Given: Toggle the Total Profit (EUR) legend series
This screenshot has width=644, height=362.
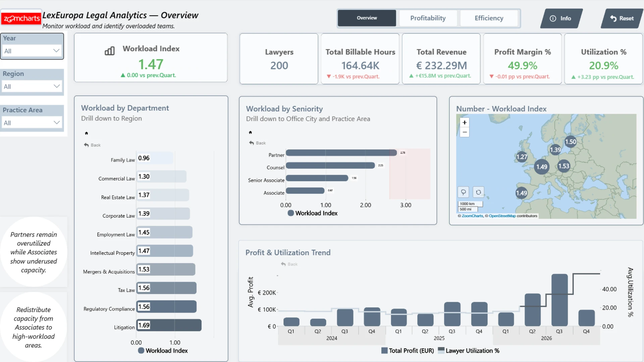Looking at the screenshot, I should pos(408,351).
